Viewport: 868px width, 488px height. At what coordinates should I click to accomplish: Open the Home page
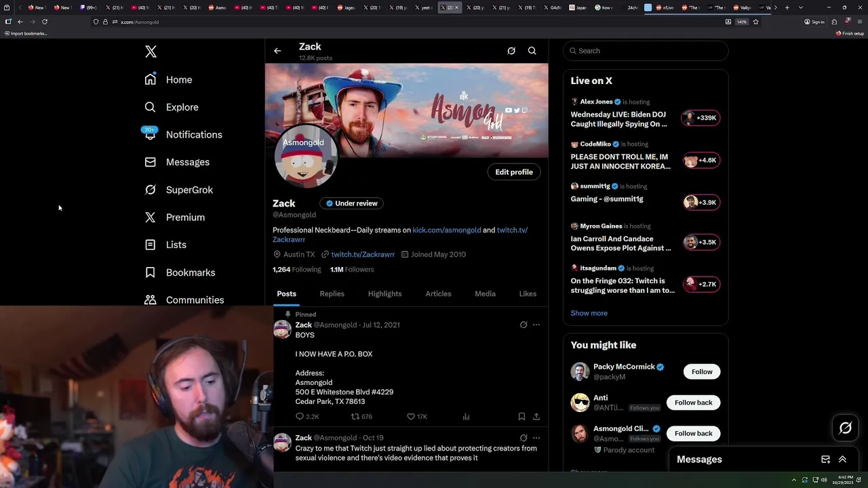[x=169, y=79]
